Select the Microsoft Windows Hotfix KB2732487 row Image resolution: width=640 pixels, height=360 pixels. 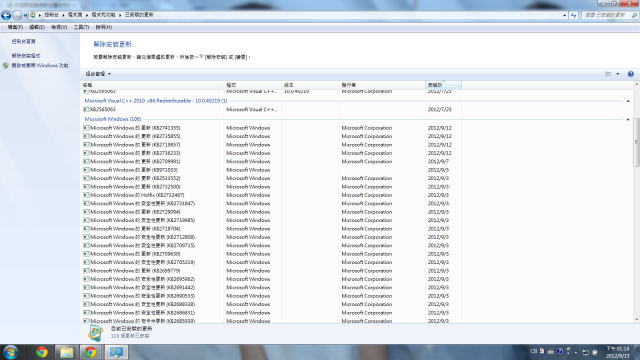pyautogui.click(x=271, y=195)
